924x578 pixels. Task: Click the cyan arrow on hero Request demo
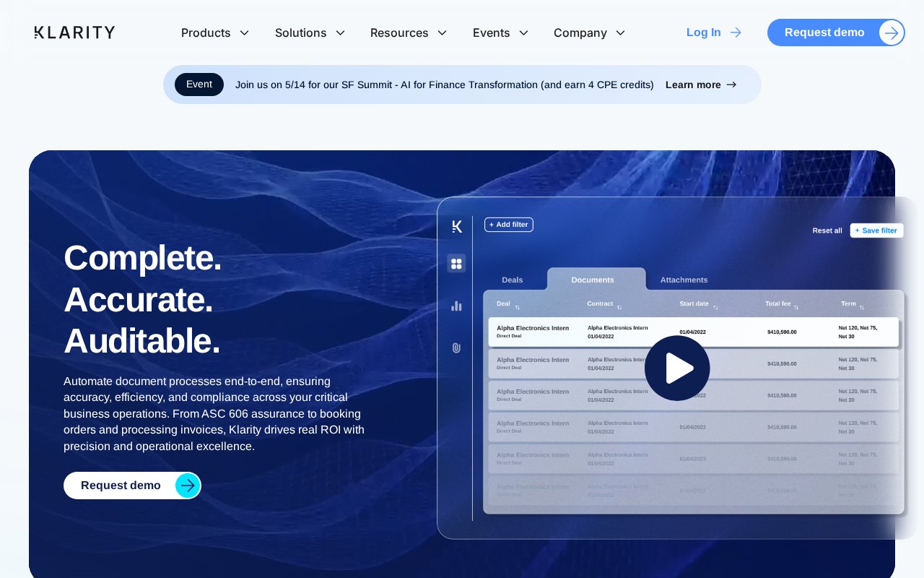coord(188,486)
